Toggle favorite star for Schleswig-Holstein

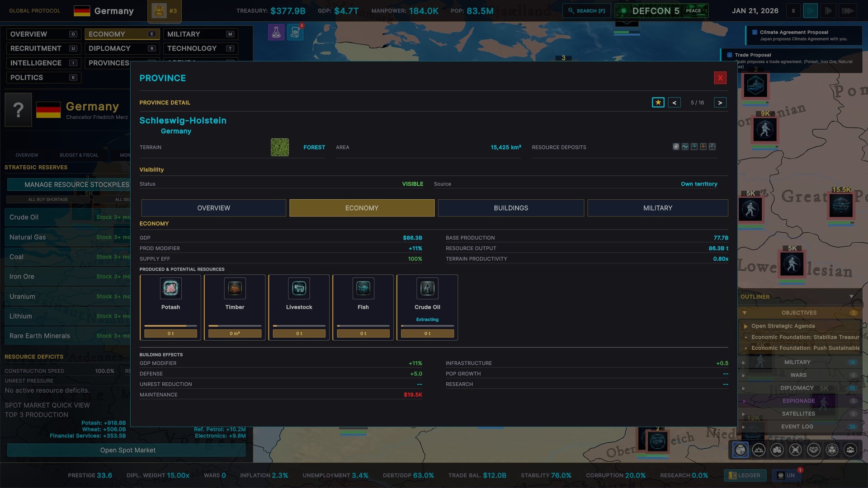pos(658,103)
